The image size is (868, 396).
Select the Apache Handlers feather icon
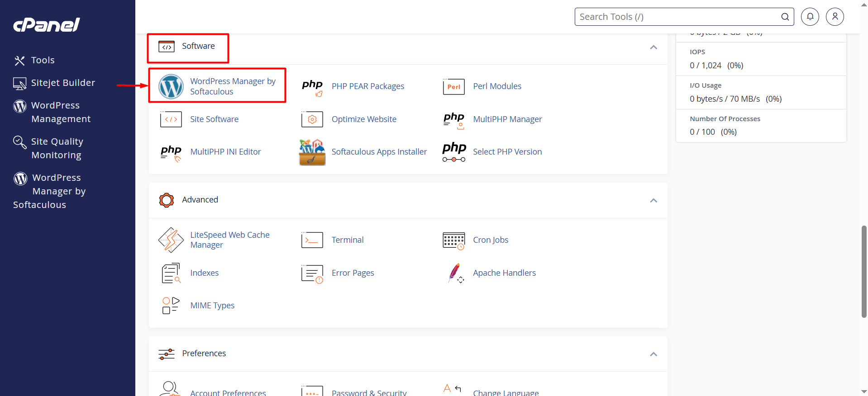(455, 273)
